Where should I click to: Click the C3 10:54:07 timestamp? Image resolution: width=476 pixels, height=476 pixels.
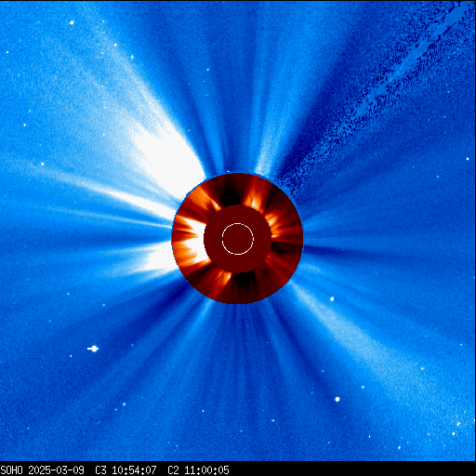pyautogui.click(x=126, y=470)
